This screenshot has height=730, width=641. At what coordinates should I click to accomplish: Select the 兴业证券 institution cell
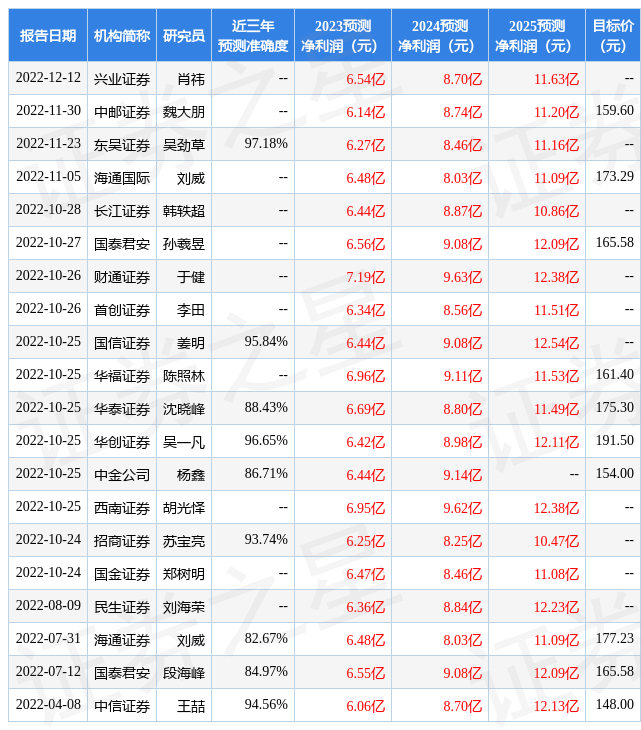point(122,79)
